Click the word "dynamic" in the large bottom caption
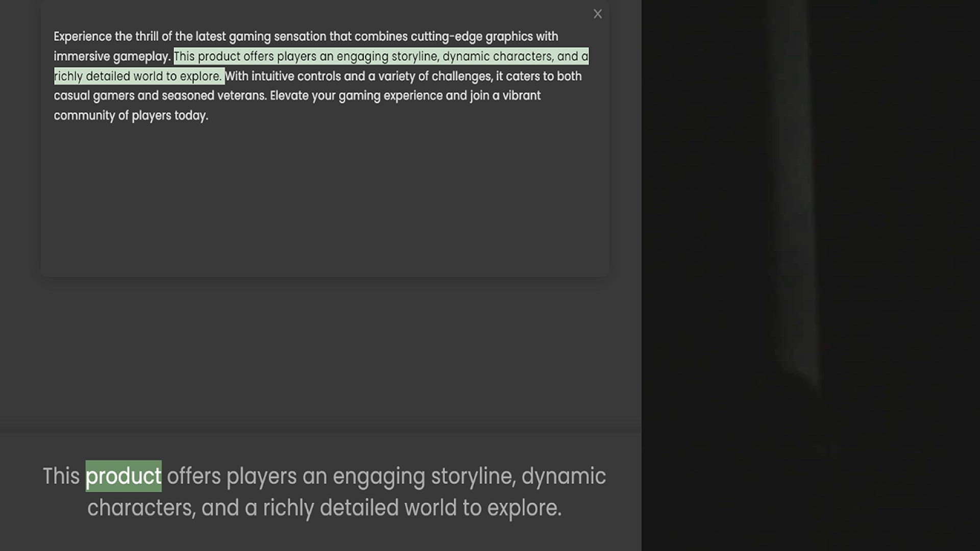980x551 pixels. tap(563, 477)
